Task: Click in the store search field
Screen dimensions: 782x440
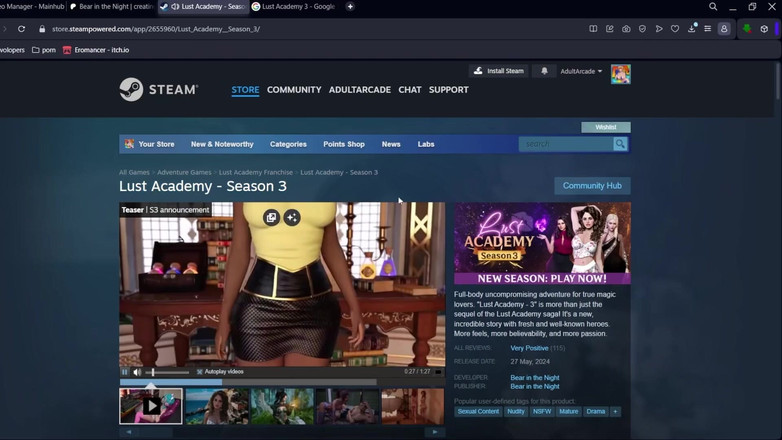Action: tap(566, 144)
